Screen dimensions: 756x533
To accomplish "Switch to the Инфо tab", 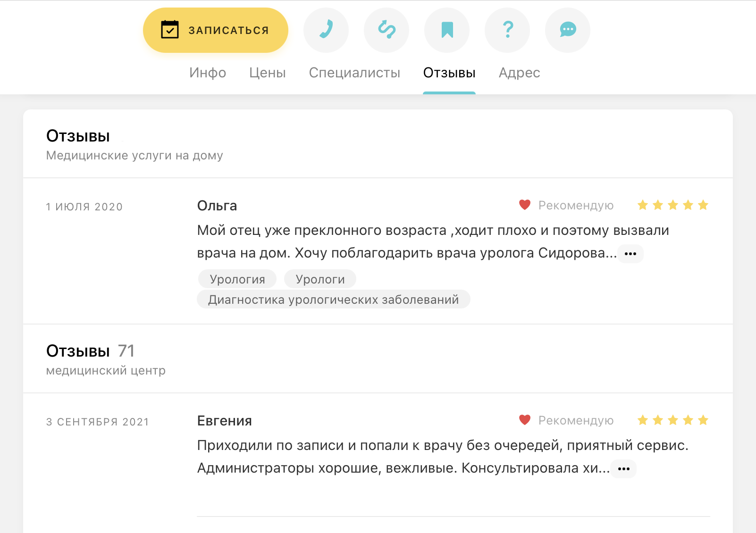I will [x=208, y=73].
